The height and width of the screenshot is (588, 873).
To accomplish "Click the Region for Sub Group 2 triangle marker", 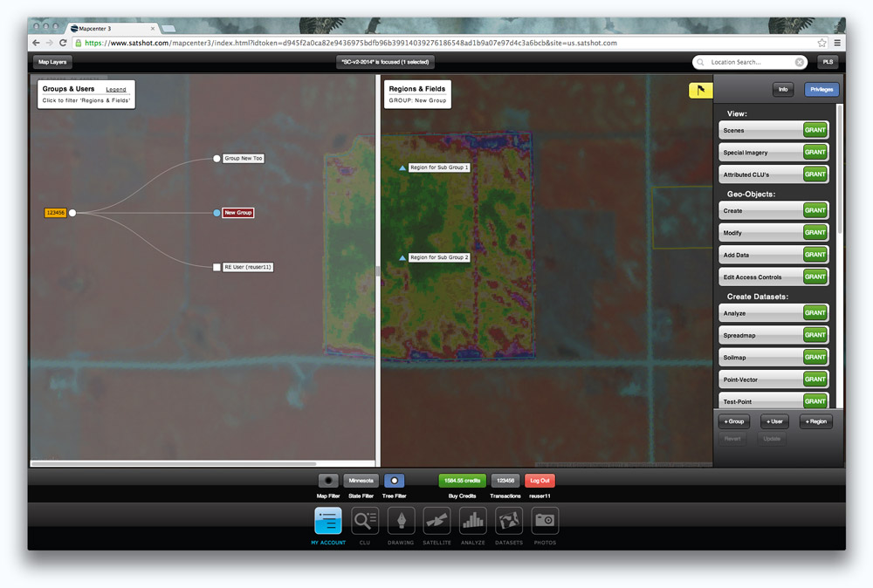I will [x=402, y=257].
